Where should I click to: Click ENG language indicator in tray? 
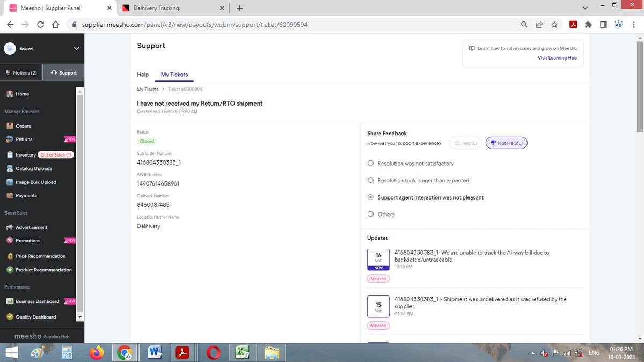click(x=594, y=353)
